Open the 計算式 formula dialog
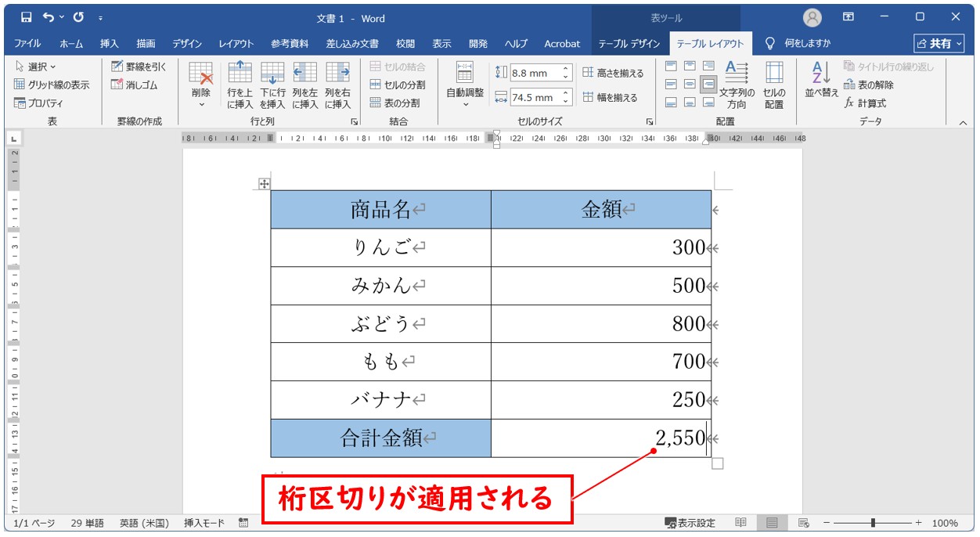This screenshot has width=980, height=537. (x=865, y=103)
